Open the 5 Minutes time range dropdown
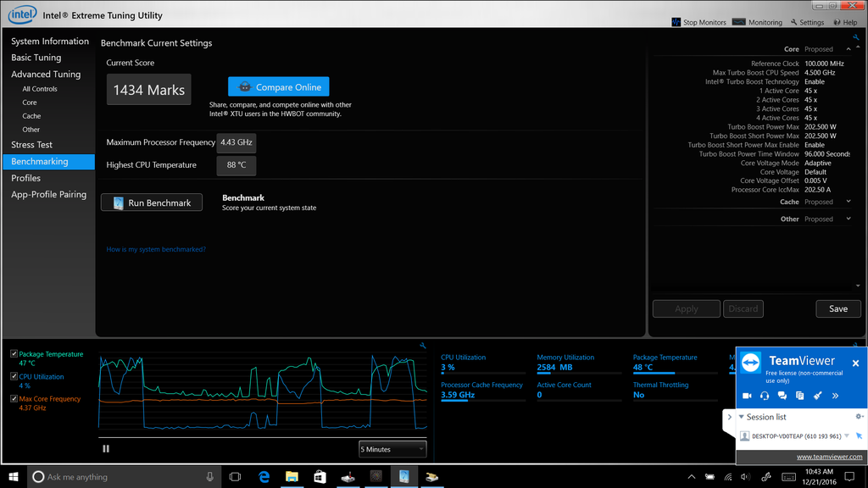The height and width of the screenshot is (488, 868). 392,449
